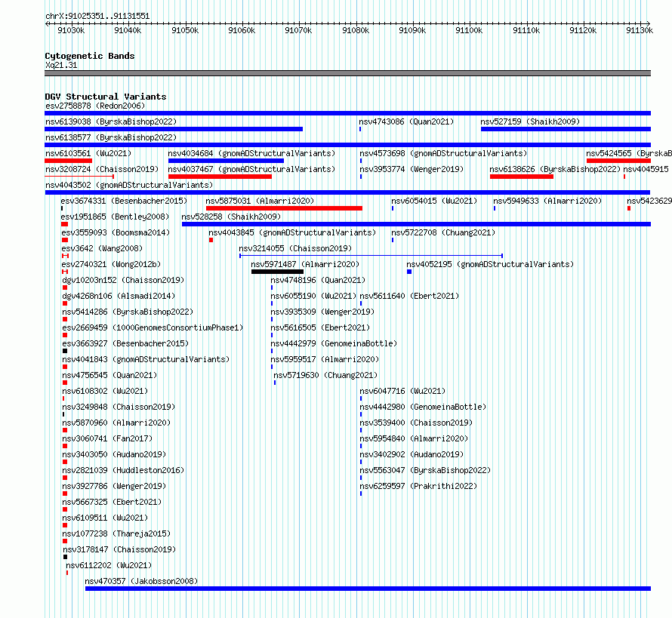The image size is (672, 618).
Task: Open esv3642 (Wang2008) variant
Action: click(x=102, y=248)
